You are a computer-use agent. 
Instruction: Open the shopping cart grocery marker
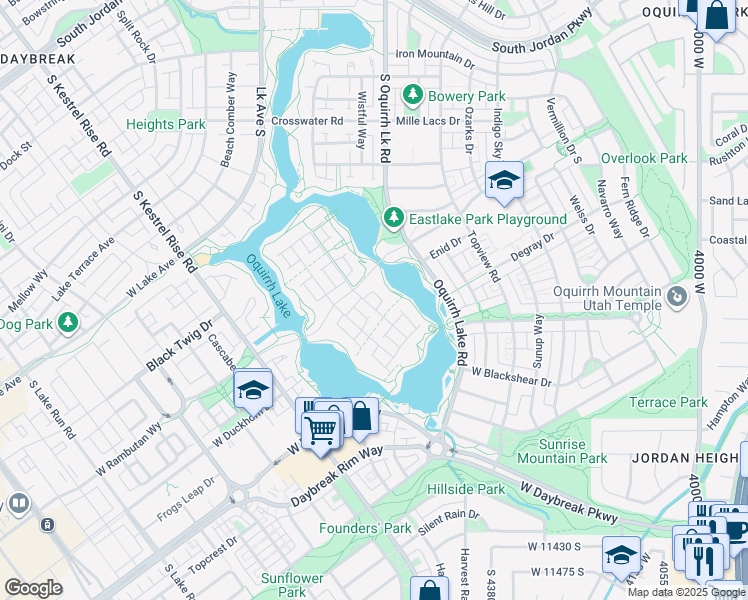click(x=321, y=433)
